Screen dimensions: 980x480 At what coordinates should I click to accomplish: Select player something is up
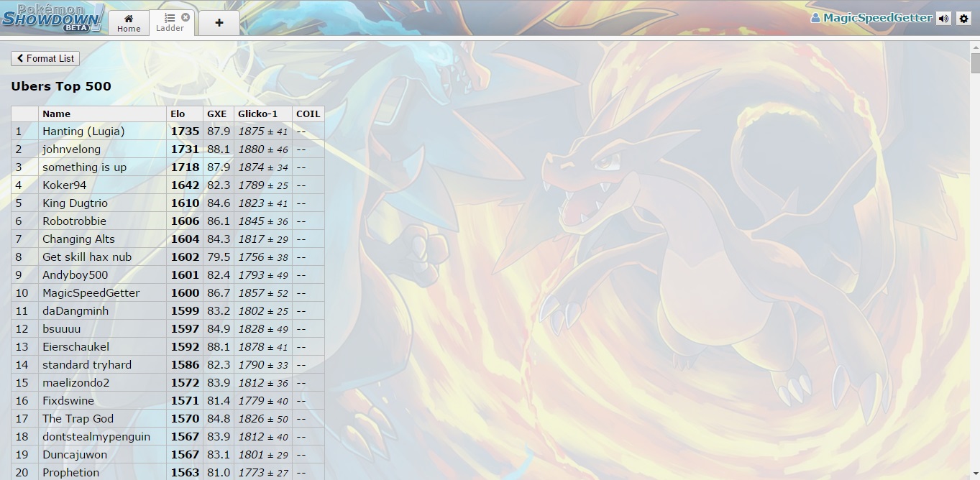[84, 167]
